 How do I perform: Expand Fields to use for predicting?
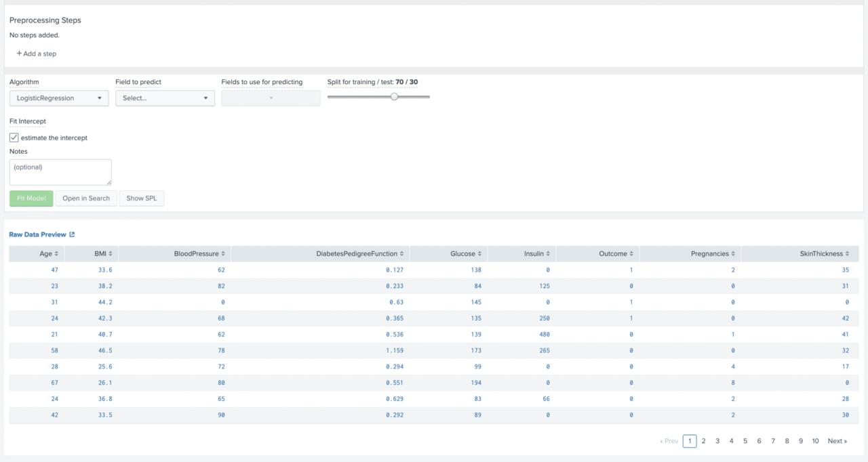point(271,98)
